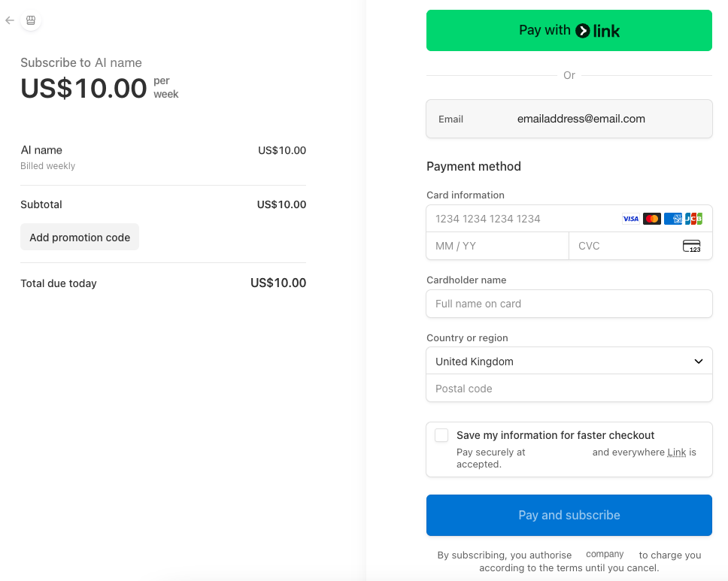Click the Postal code field

click(569, 389)
